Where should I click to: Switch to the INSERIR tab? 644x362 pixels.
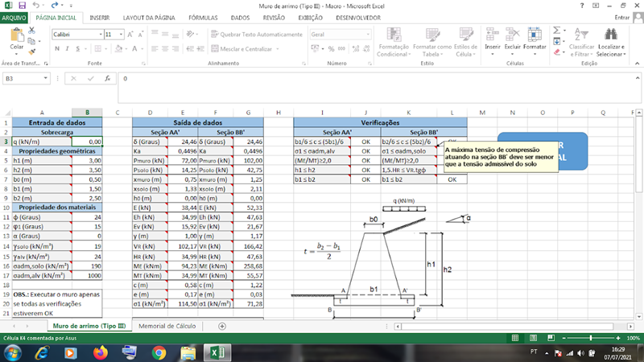pos(99,18)
